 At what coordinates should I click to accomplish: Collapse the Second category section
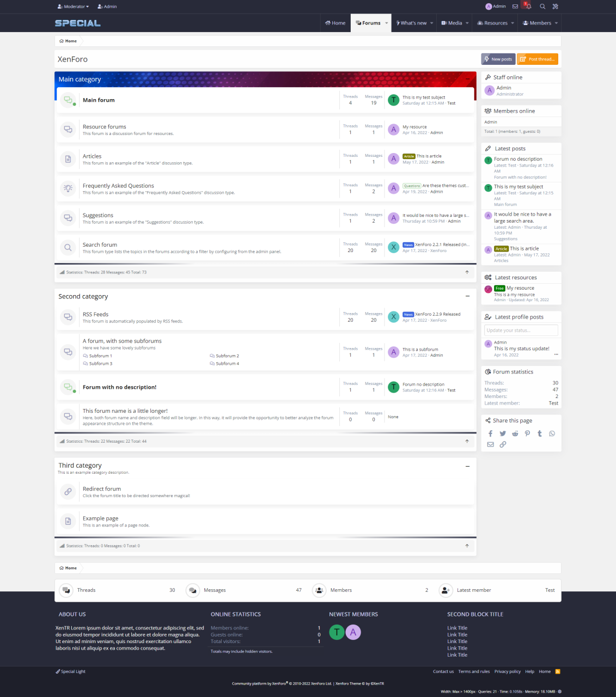[467, 296]
